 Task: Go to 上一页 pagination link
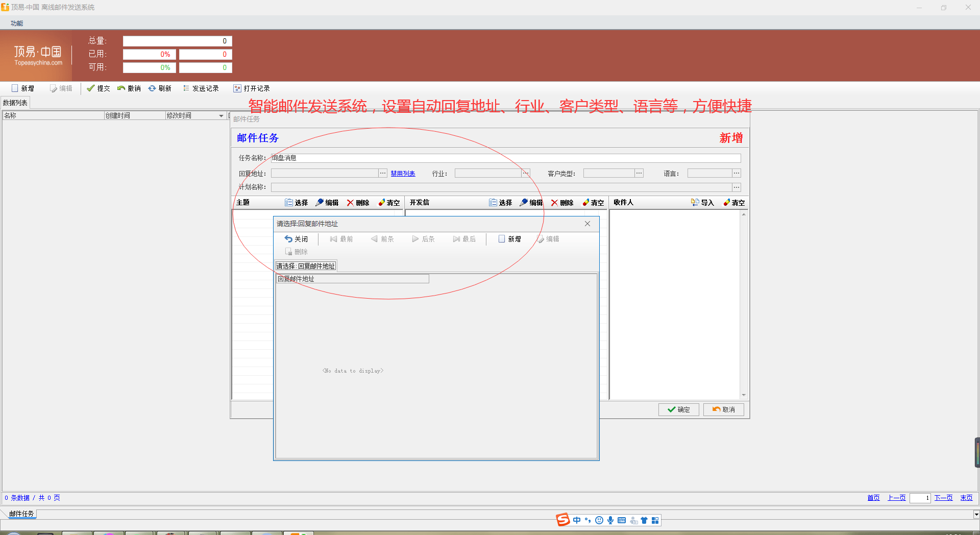pyautogui.click(x=896, y=498)
